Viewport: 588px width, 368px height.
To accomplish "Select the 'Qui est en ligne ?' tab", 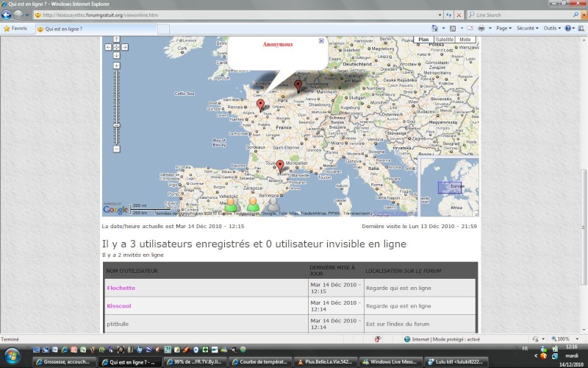I will [x=96, y=29].
